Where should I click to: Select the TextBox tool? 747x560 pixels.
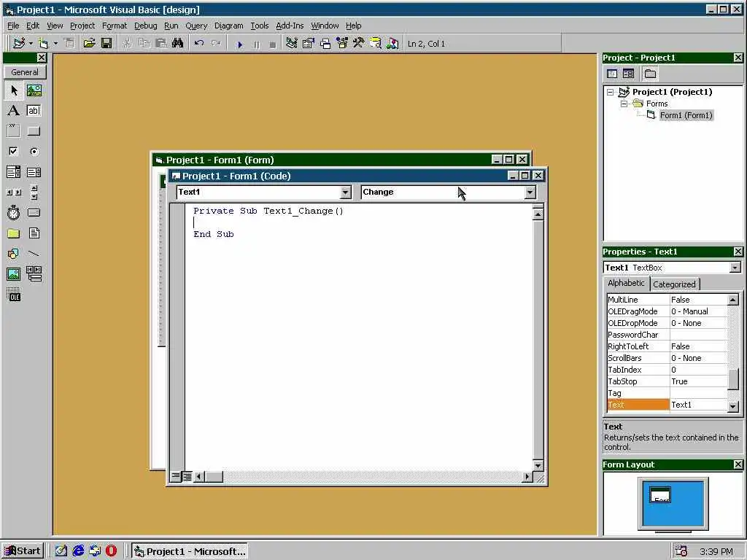tap(34, 111)
